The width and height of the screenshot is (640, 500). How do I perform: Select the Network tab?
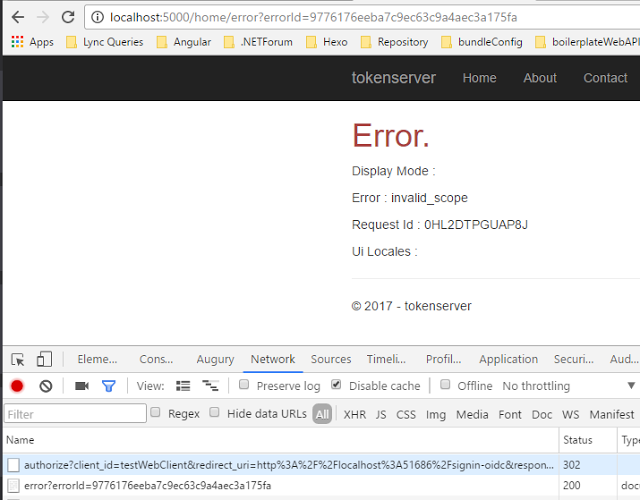click(x=273, y=359)
